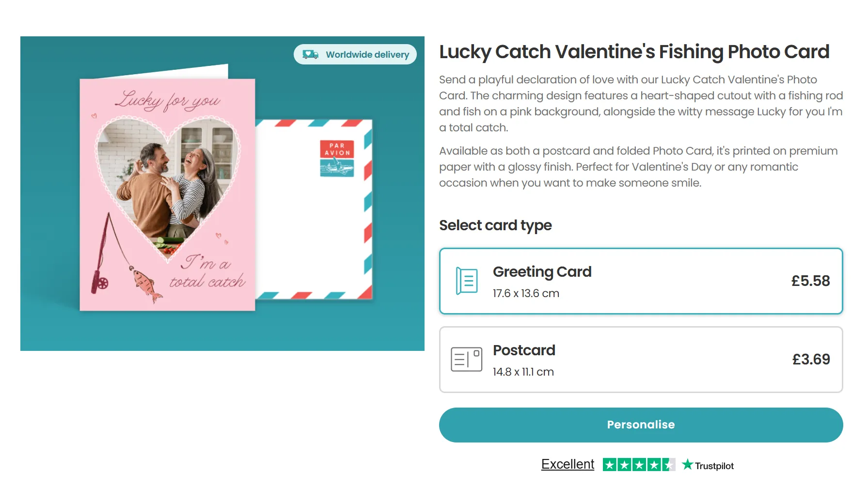Click the Worldwide delivery label text
Screen dimensions: 868x489
click(367, 55)
